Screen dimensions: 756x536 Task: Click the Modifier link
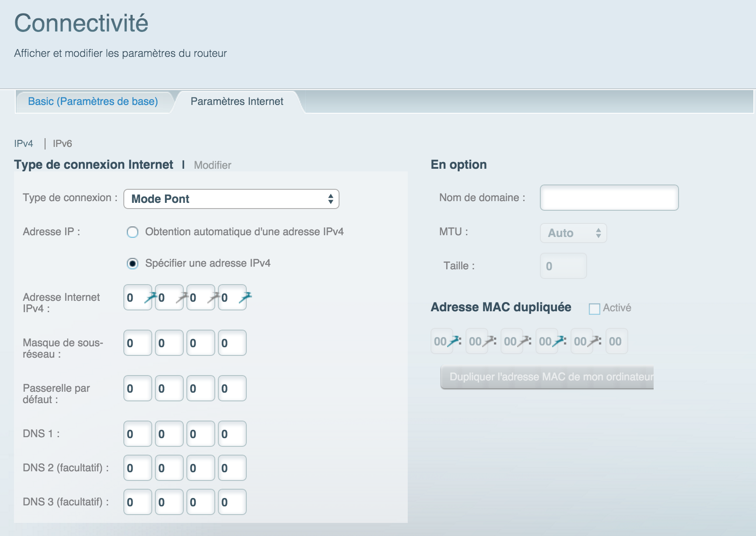[213, 165]
